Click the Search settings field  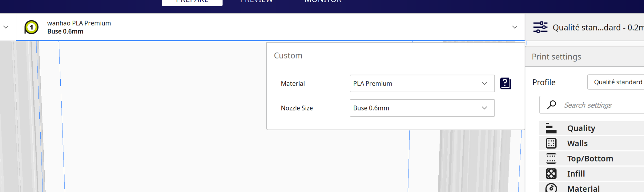click(x=591, y=105)
